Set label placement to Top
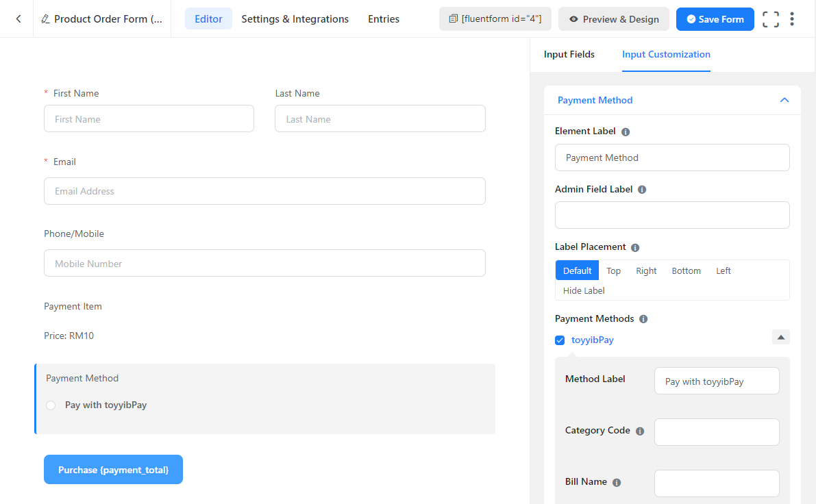The height and width of the screenshot is (504, 816). point(613,270)
